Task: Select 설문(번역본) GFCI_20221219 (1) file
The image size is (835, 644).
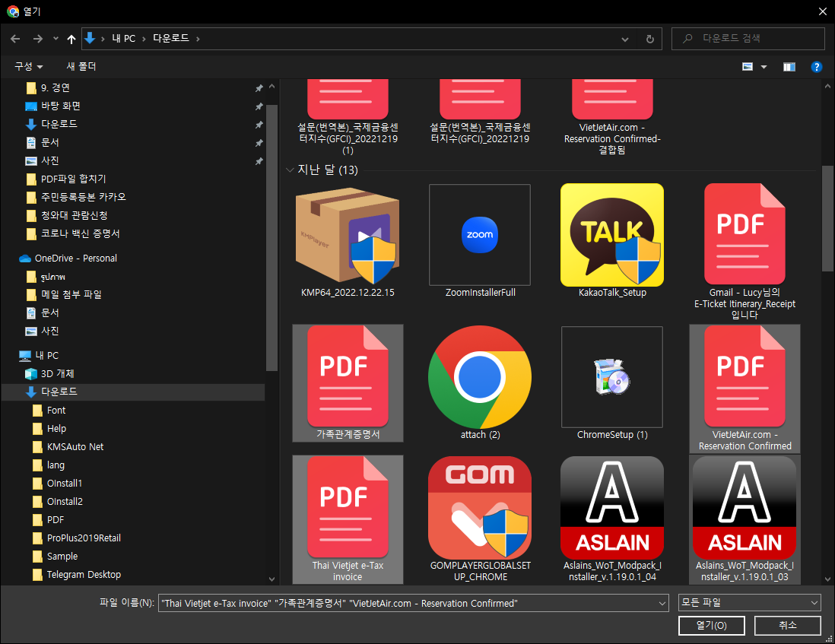Action: point(348,117)
